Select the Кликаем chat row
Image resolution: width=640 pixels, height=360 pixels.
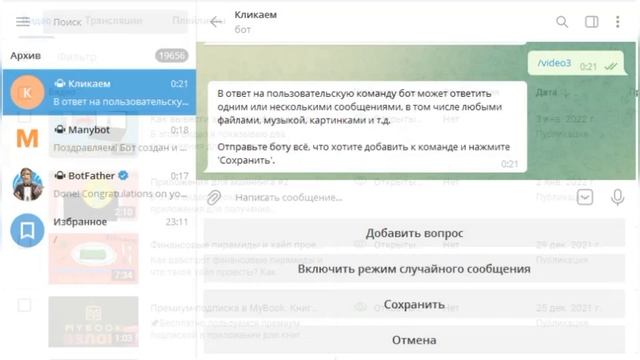pos(99,92)
